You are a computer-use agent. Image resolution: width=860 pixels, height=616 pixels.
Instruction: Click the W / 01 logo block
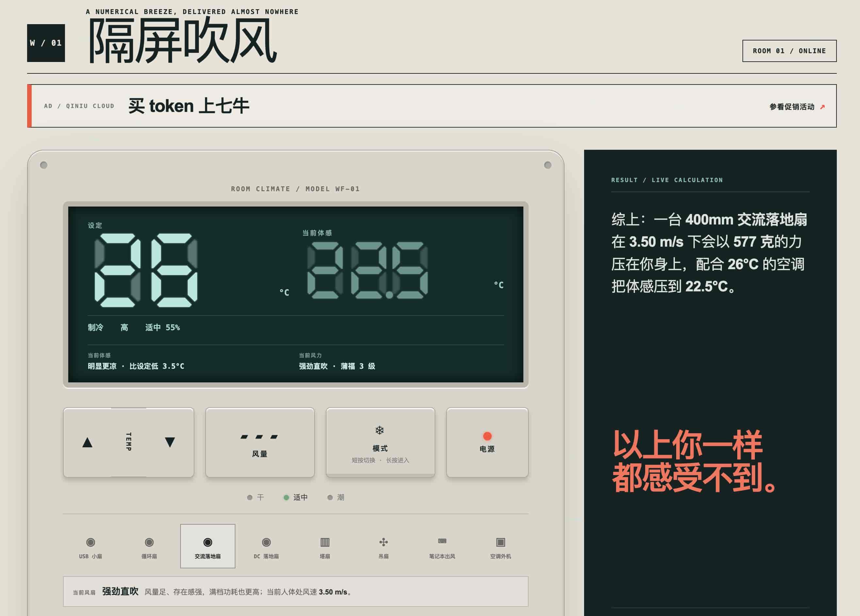pos(46,43)
